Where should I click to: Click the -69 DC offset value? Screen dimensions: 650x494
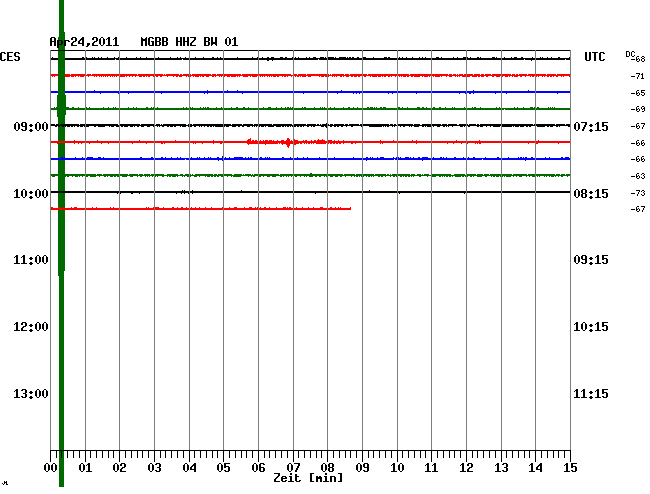pyautogui.click(x=638, y=109)
